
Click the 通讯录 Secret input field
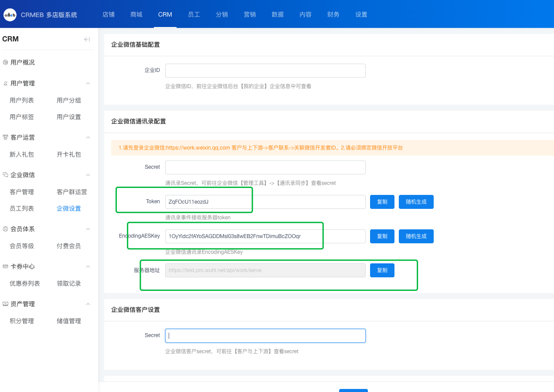(x=265, y=167)
